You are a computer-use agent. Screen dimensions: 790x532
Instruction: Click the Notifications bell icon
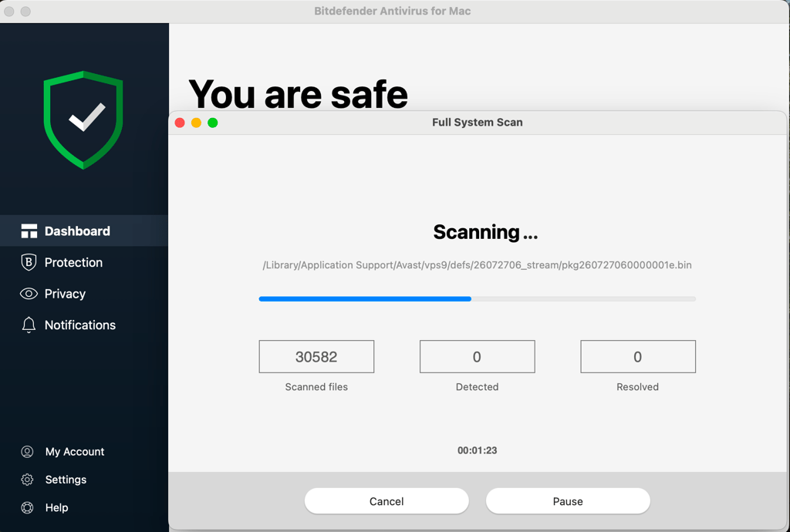pos(29,325)
